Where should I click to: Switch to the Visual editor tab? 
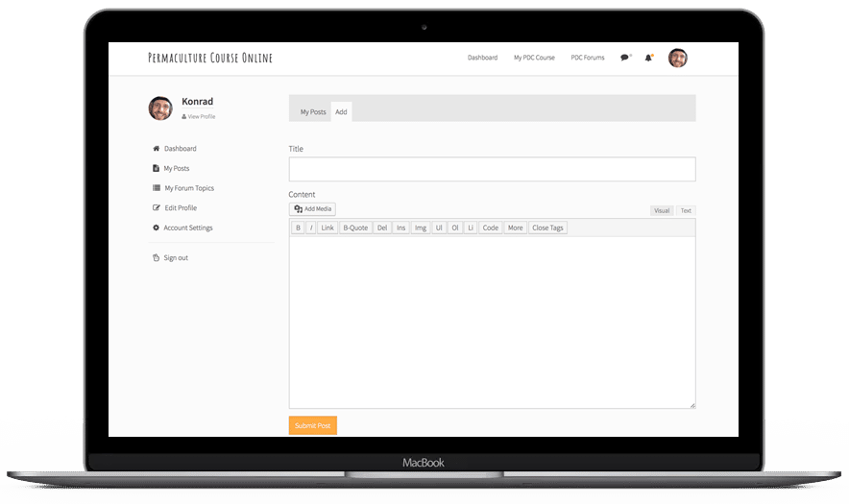tap(662, 210)
